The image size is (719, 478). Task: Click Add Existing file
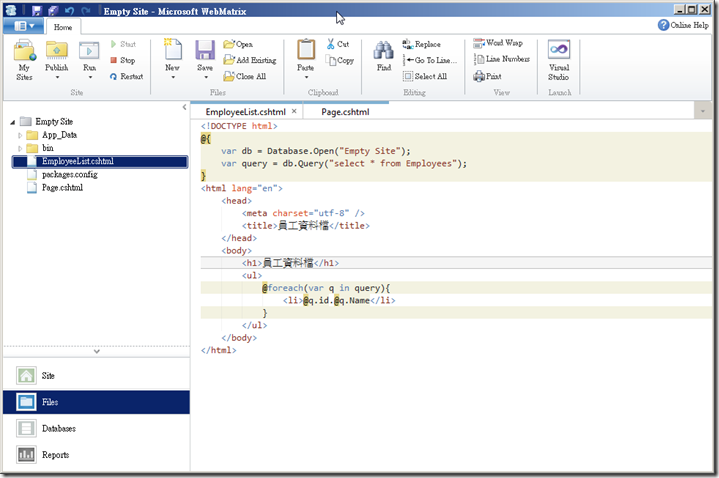[250, 60]
